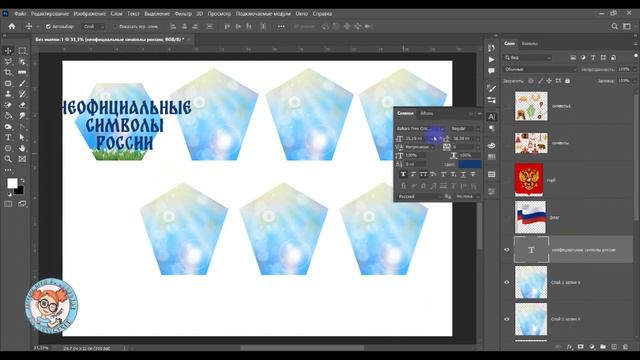Open the Actions play icon in the dock
This screenshot has width=640, height=360.
pos(491,60)
